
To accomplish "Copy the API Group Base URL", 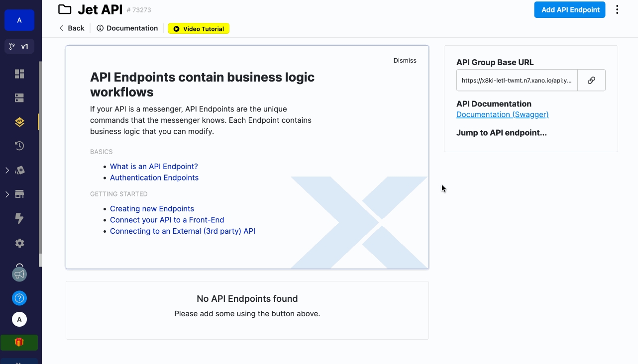I will [x=591, y=80].
